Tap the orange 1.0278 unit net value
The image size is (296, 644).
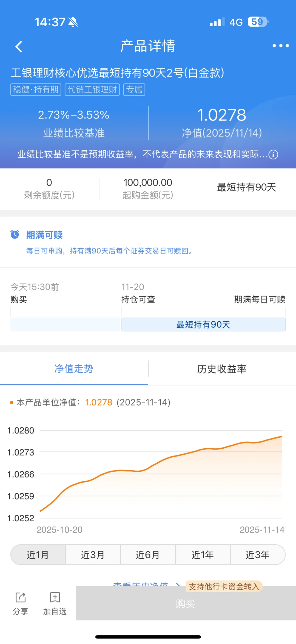click(99, 403)
